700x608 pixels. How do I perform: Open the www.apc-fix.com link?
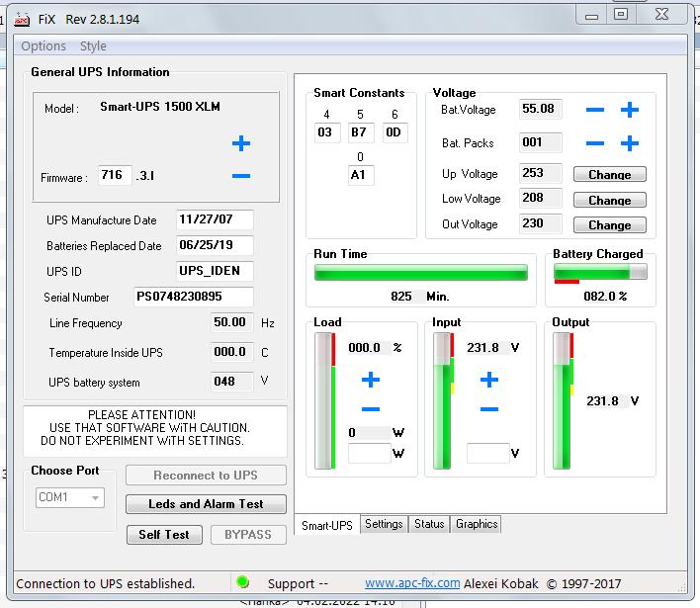point(412,583)
